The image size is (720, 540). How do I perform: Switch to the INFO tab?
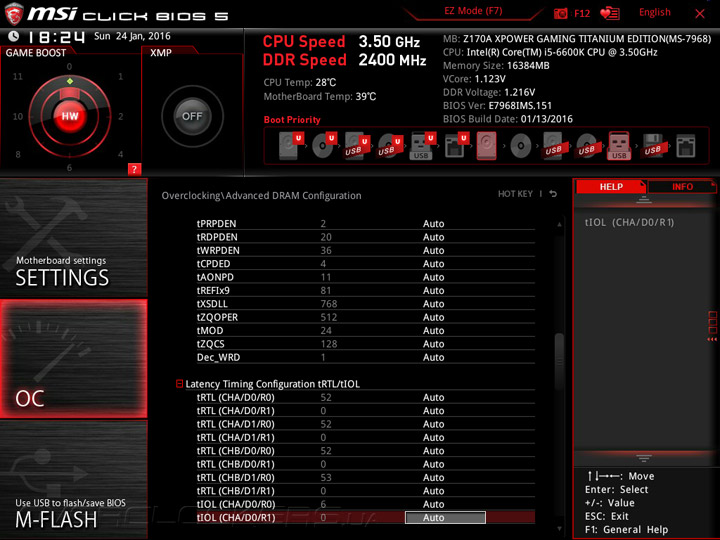[682, 186]
